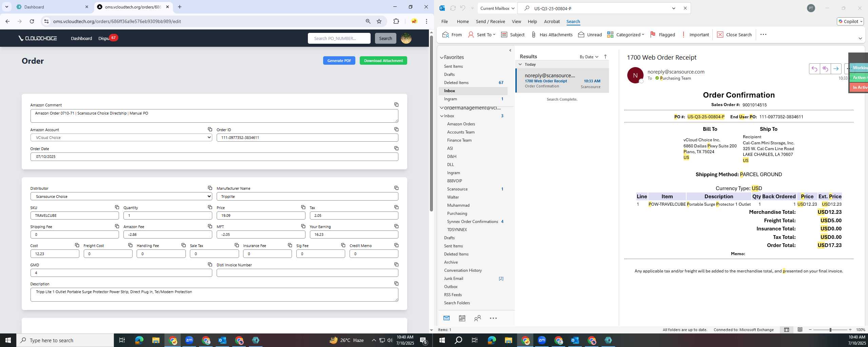This screenshot has height=347, width=868.
Task: Open Zoom from the left taskbar
Action: click(189, 340)
